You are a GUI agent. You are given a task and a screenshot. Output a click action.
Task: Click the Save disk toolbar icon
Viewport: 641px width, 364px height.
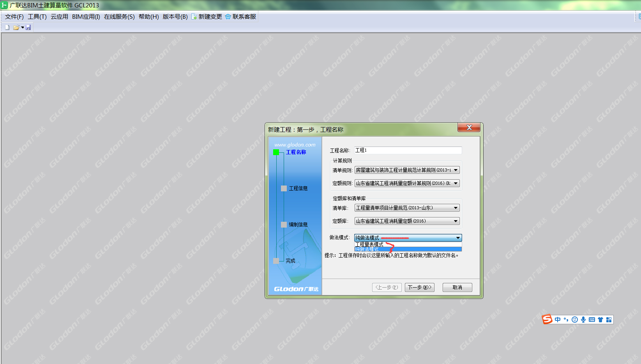coord(28,27)
